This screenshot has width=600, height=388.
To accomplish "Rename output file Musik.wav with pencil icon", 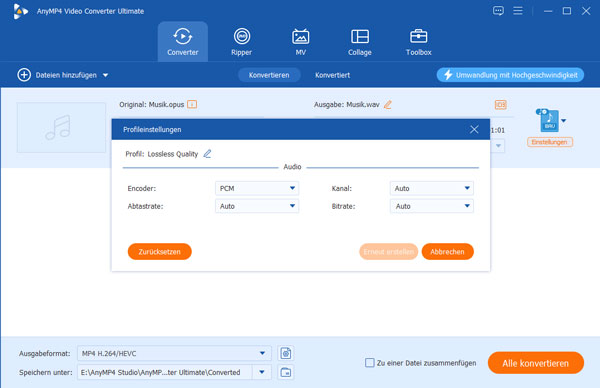I will tap(388, 104).
